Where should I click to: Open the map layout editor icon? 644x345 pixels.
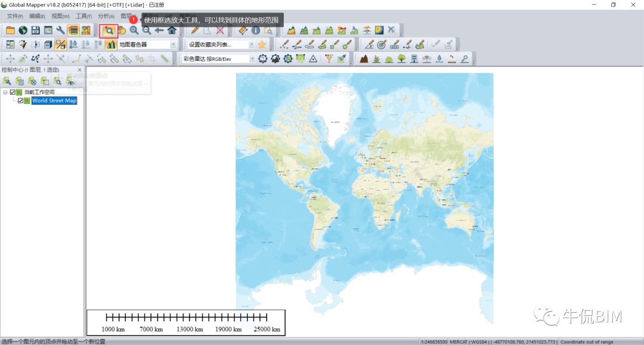[x=86, y=30]
